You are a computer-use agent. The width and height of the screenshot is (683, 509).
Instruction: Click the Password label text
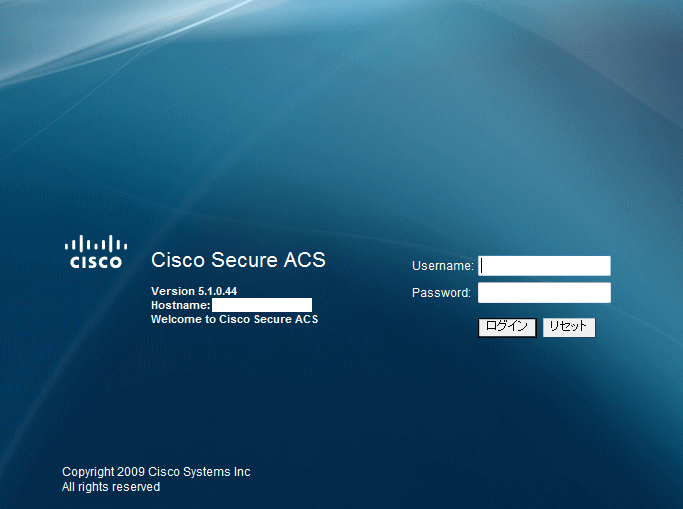(441, 293)
